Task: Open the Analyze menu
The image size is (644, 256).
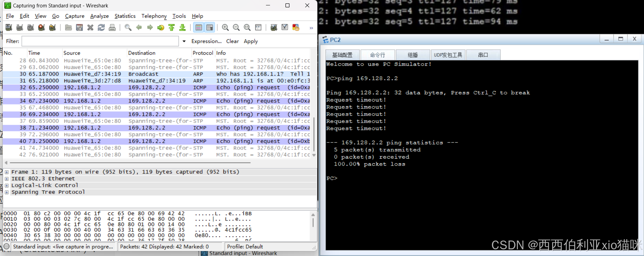Action: tap(100, 16)
